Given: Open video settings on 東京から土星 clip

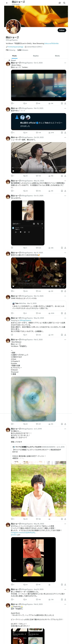Looking at the screenshot, I should [x=56, y=286].
